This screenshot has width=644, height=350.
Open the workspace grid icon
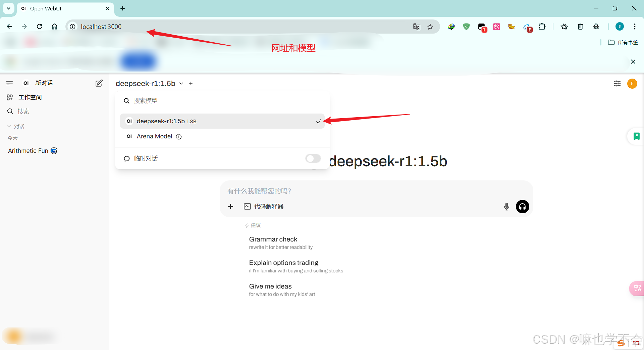pos(10,97)
